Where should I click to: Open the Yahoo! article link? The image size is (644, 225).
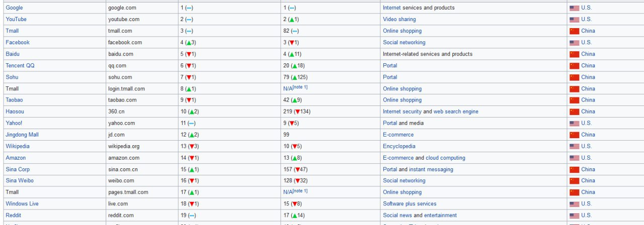[x=14, y=124]
